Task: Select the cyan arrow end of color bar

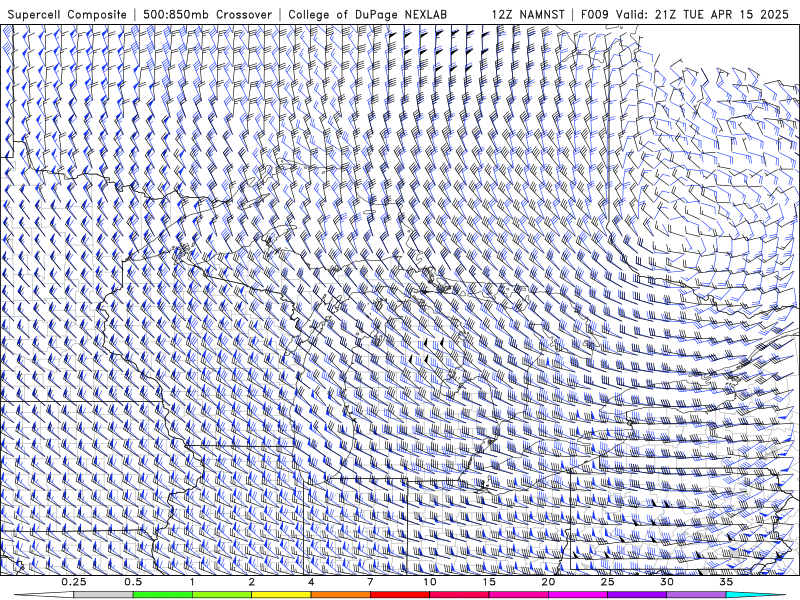Action: coord(756,595)
